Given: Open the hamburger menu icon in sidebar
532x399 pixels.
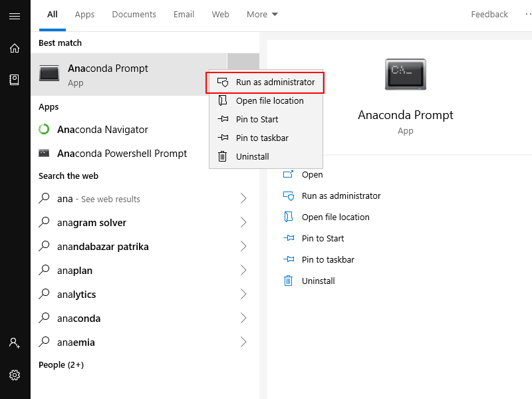Looking at the screenshot, I should coord(15,16).
